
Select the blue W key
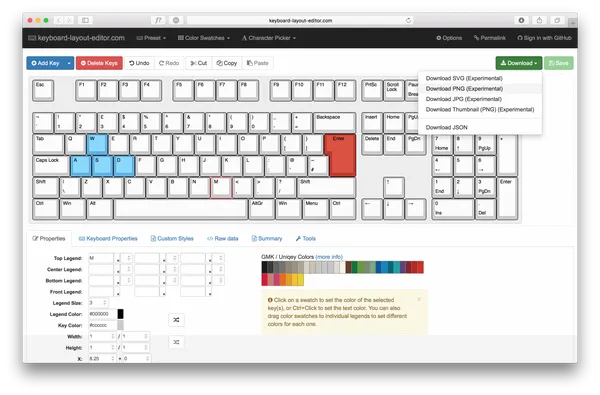[x=97, y=144]
